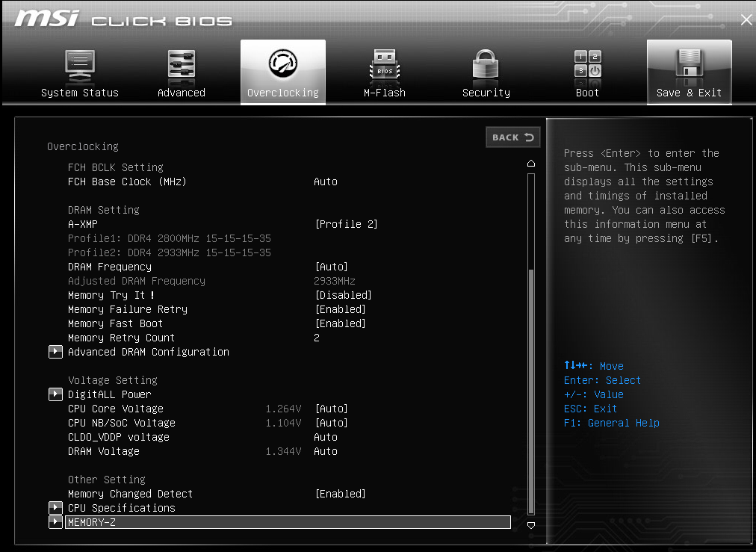Select the MEMORY-Z menu row
This screenshot has height=552, width=756.
point(288,521)
